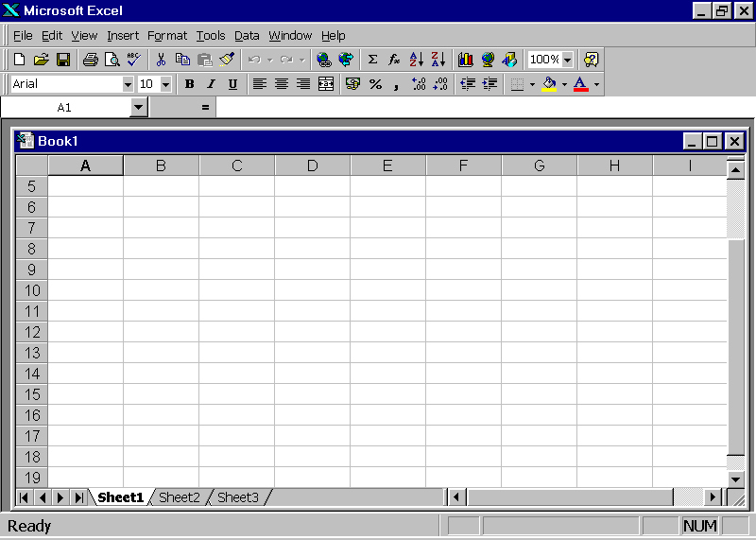Click Decrease Indent icon
756x540 pixels.
(468, 84)
